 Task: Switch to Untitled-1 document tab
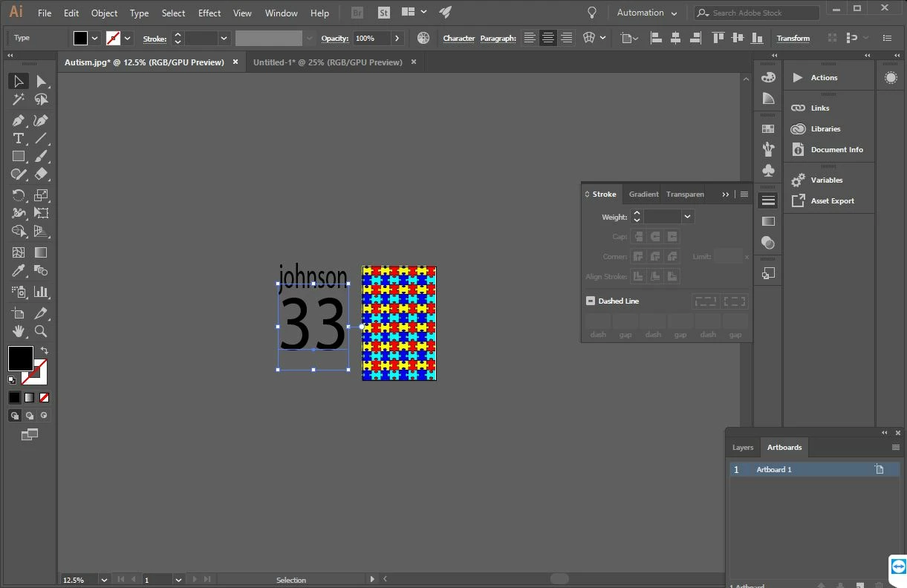(x=328, y=62)
